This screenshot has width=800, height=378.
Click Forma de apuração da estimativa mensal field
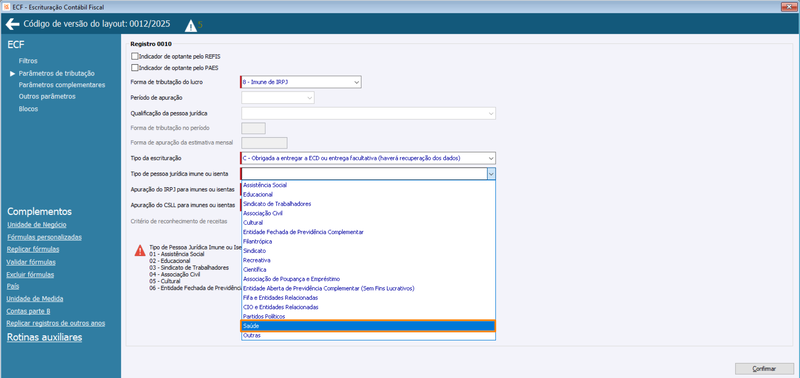click(x=264, y=143)
